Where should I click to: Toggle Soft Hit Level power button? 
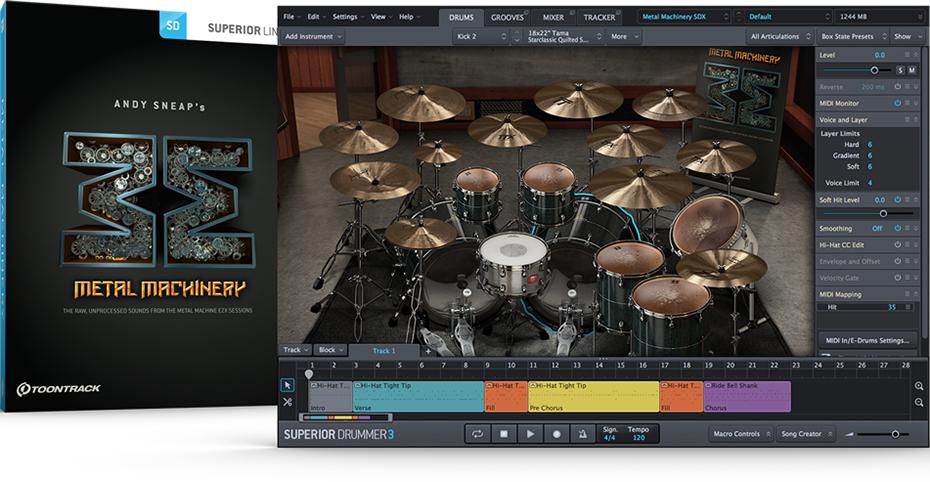899,200
